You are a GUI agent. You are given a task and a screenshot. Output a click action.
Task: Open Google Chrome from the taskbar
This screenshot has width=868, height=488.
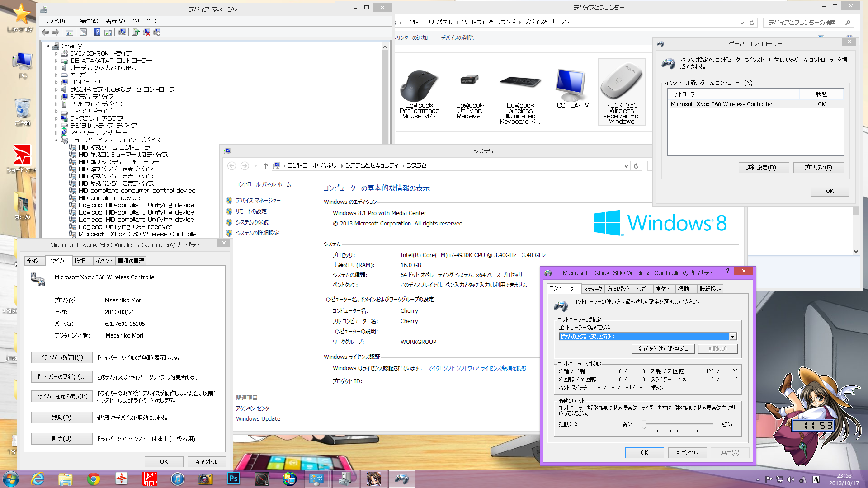(94, 479)
